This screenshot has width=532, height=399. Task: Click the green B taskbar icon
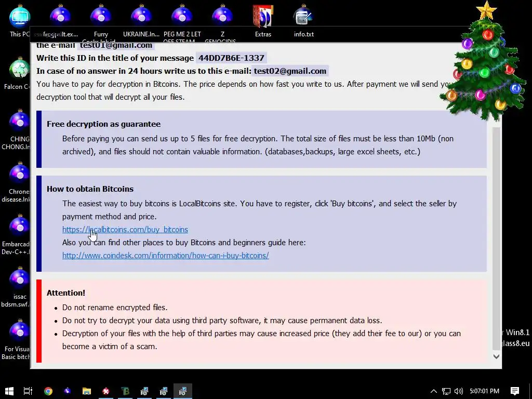tap(125, 391)
